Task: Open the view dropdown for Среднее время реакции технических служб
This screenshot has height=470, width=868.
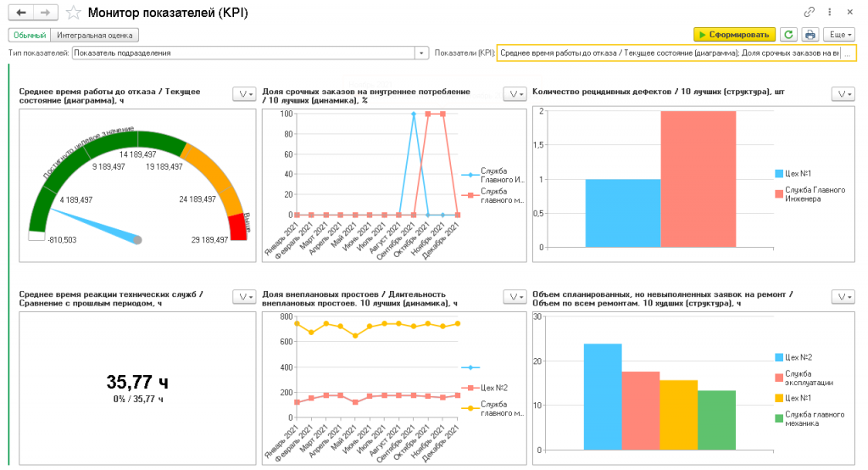Action: [244, 297]
